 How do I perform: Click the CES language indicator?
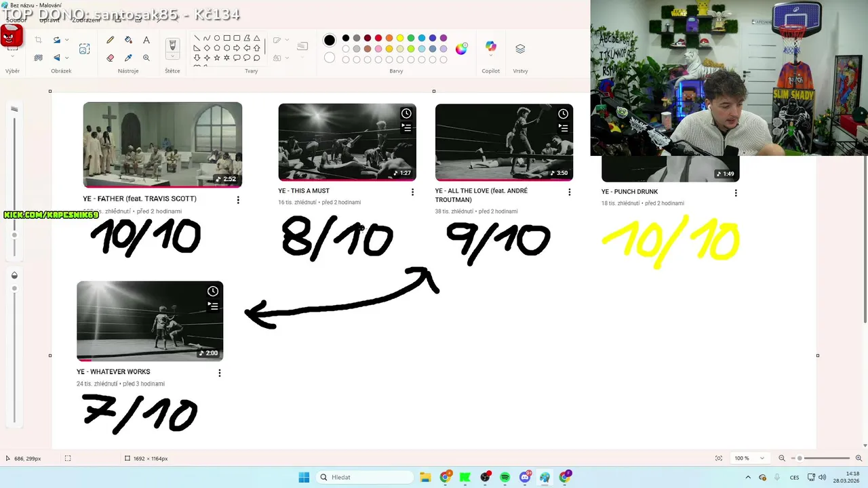[x=794, y=477]
